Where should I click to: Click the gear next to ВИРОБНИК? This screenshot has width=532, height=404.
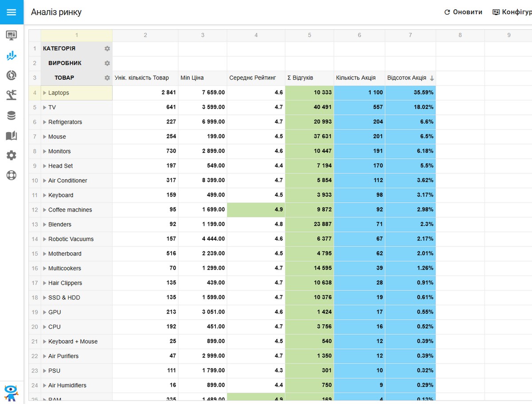107,63
